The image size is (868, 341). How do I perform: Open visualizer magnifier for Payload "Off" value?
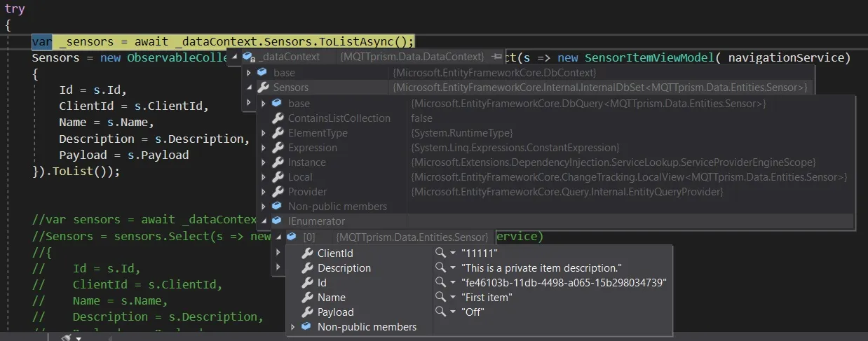[440, 312]
